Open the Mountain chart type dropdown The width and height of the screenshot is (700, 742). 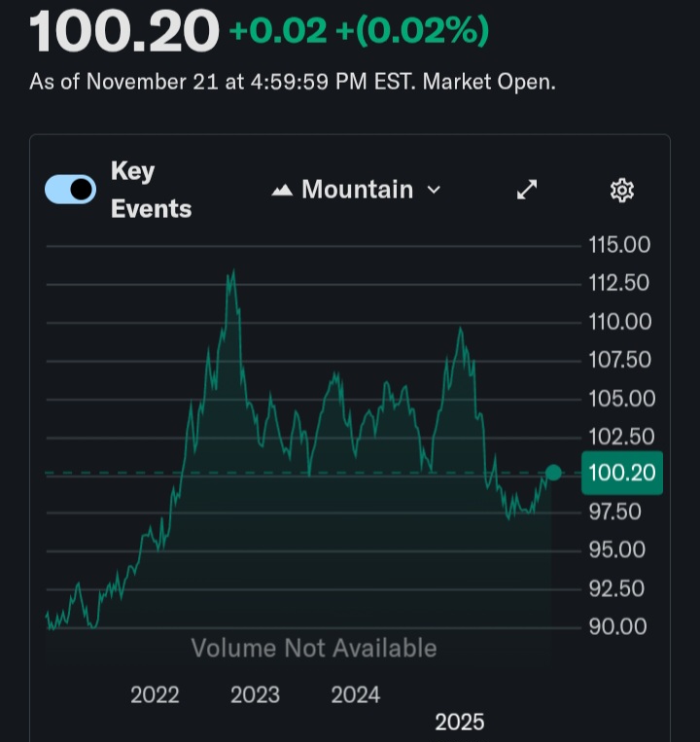point(357,190)
